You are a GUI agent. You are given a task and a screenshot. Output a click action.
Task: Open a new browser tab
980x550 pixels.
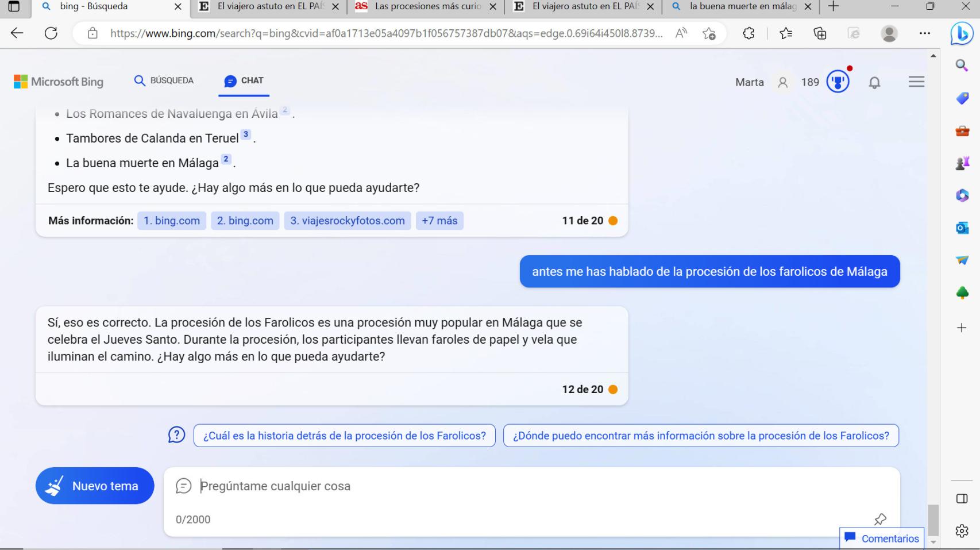click(x=833, y=7)
